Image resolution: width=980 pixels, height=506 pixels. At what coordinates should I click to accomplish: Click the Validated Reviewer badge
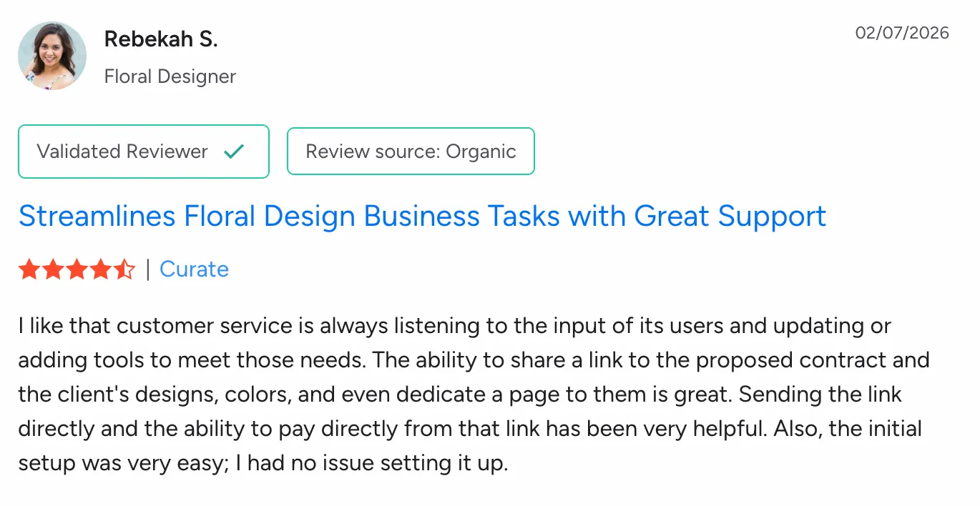point(143,151)
